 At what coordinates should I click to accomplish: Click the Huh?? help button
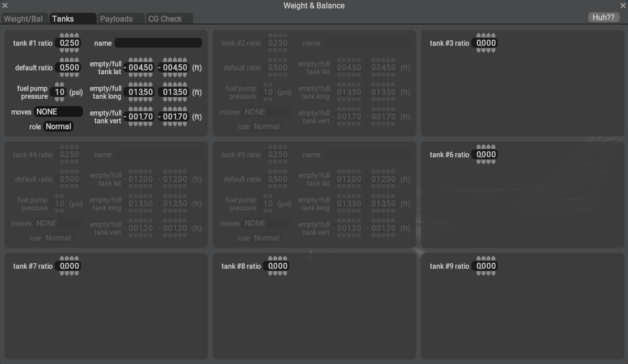pos(603,17)
